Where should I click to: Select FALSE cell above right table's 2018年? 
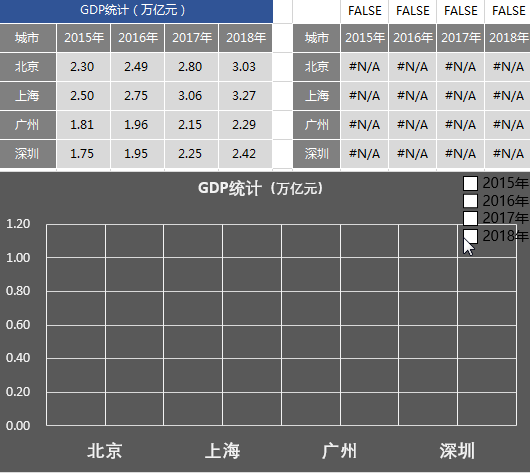(x=508, y=11)
